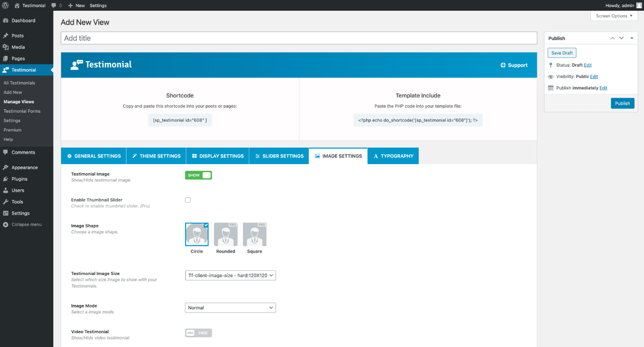This screenshot has height=347, width=644.
Task: Select the PHP template include code
Action: (418, 120)
